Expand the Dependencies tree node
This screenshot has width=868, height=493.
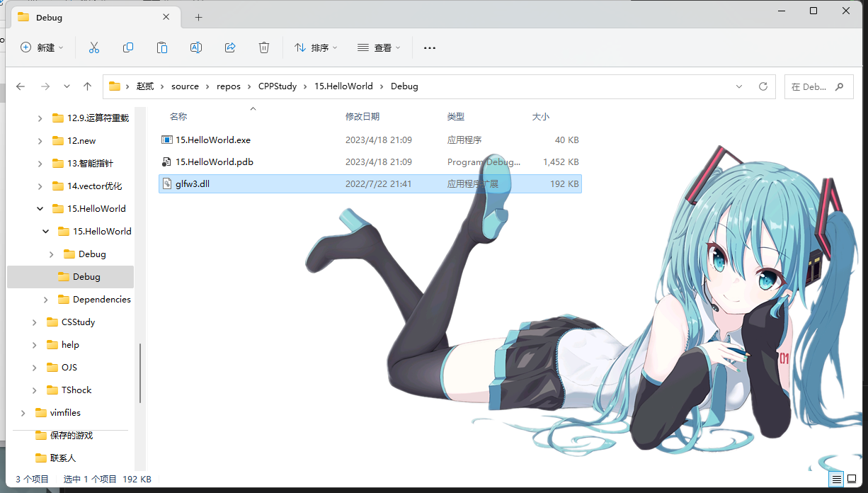coord(46,300)
